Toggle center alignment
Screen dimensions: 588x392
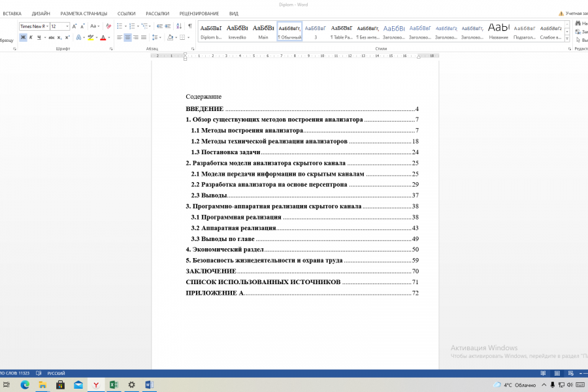pos(127,37)
